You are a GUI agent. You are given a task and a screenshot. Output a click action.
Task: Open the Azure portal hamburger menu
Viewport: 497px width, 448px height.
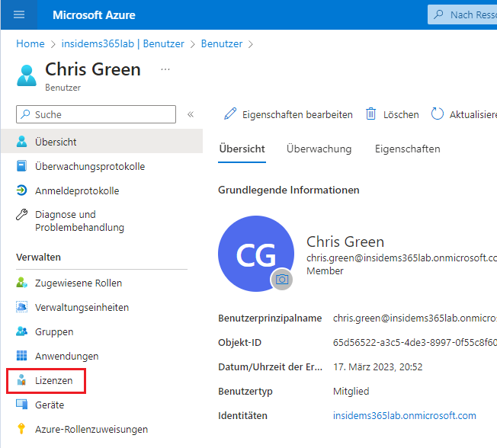pyautogui.click(x=19, y=14)
